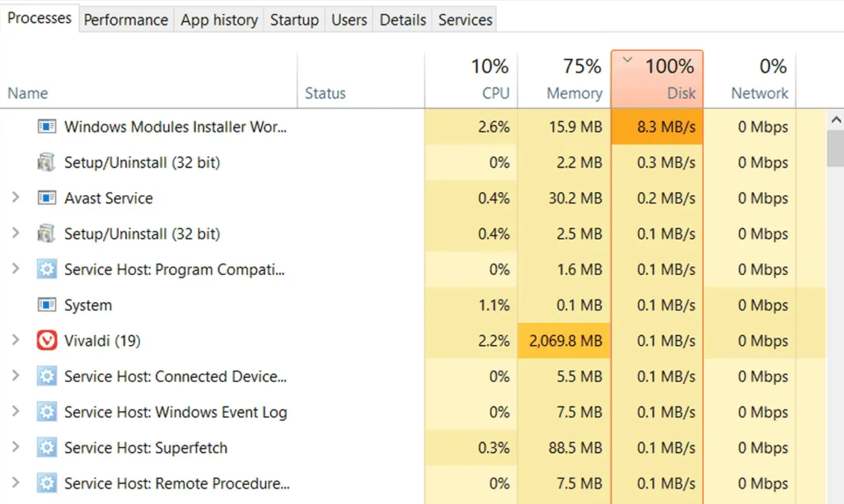
Task: Click the Windows Event Log gear icon
Action: click(46, 413)
